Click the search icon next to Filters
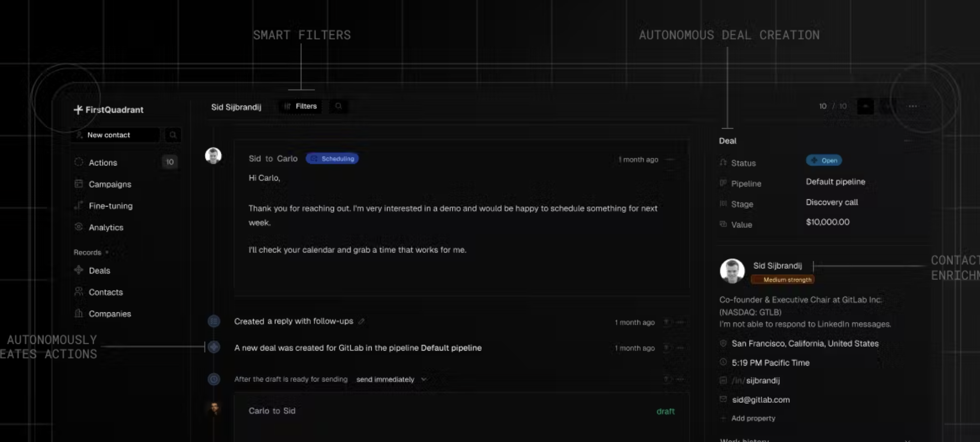Image resolution: width=980 pixels, height=442 pixels. (x=338, y=106)
